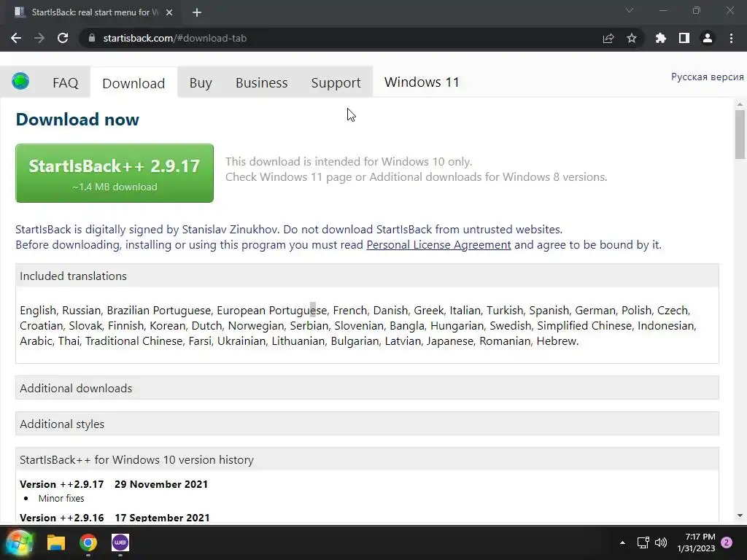Viewport: 747px width, 560px height.
Task: Bookmark this page with the star icon
Action: 632,38
